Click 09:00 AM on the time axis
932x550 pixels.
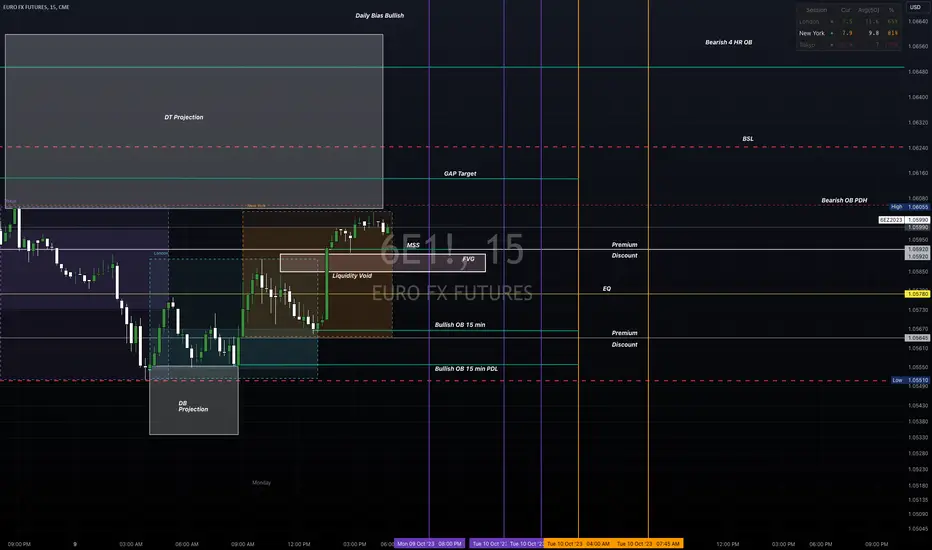tap(243, 544)
